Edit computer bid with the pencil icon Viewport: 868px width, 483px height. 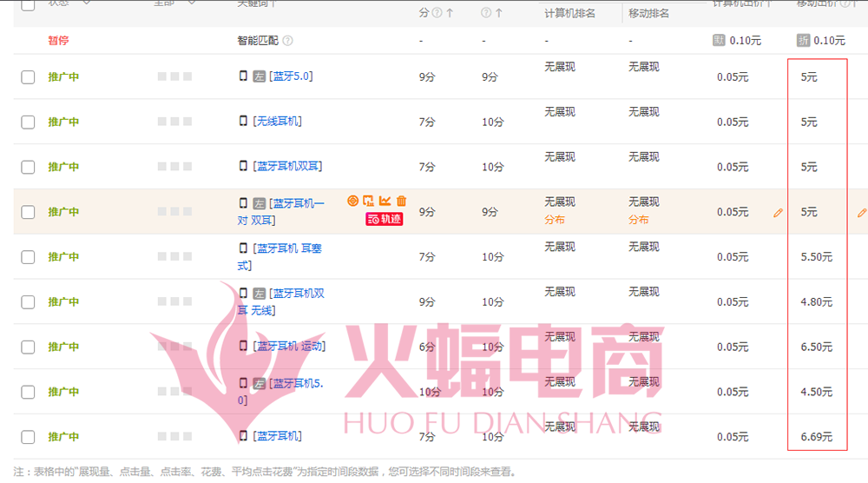tap(778, 212)
